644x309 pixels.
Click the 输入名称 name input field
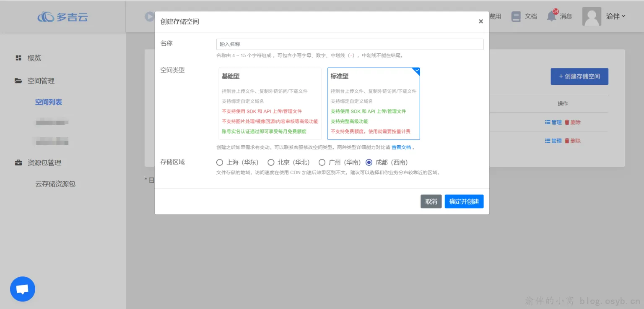coord(350,44)
